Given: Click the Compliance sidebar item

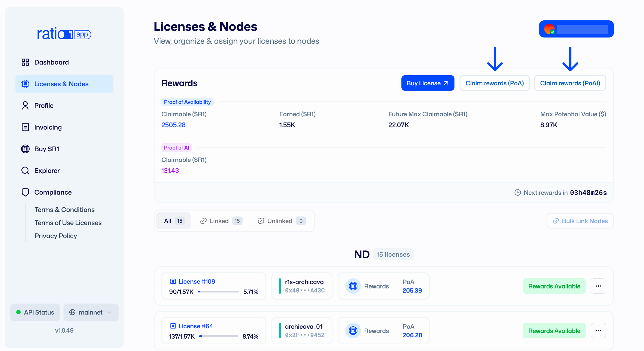Looking at the screenshot, I should pyautogui.click(x=64, y=192).
